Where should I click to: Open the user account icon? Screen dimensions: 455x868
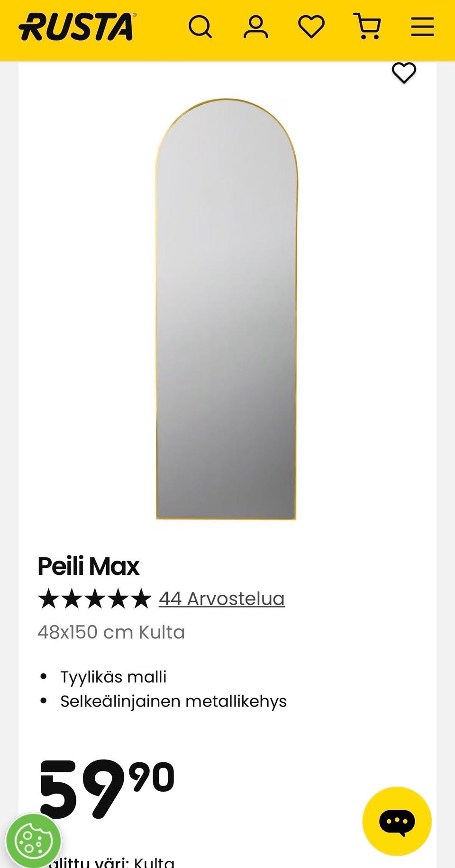pos(256,27)
